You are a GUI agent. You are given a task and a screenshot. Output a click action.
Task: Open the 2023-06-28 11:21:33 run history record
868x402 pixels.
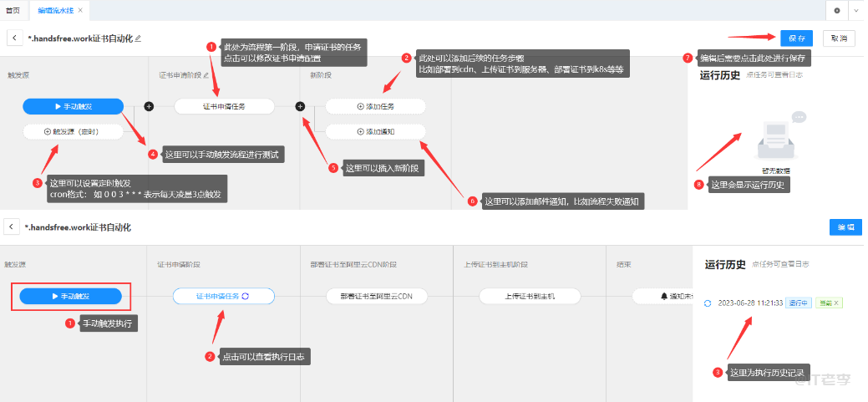click(749, 303)
